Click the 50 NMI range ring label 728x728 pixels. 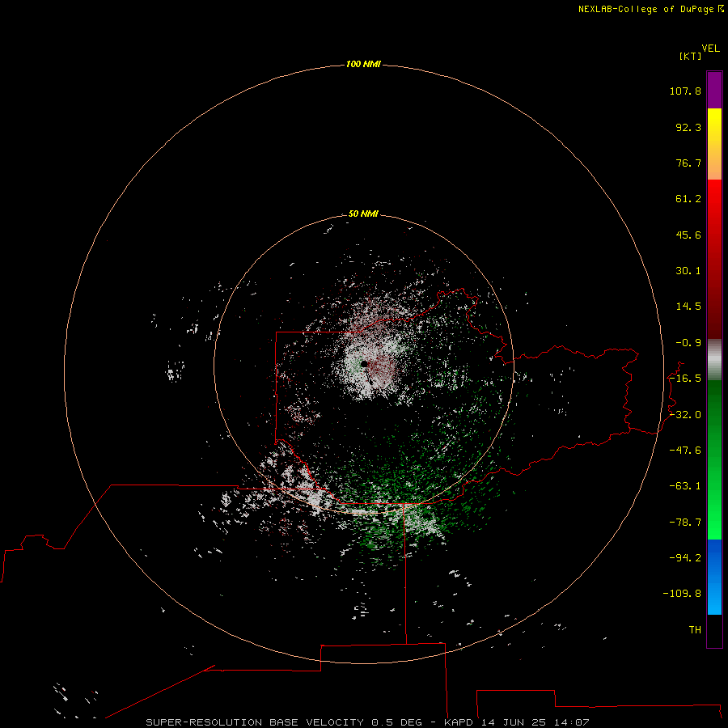point(363,214)
